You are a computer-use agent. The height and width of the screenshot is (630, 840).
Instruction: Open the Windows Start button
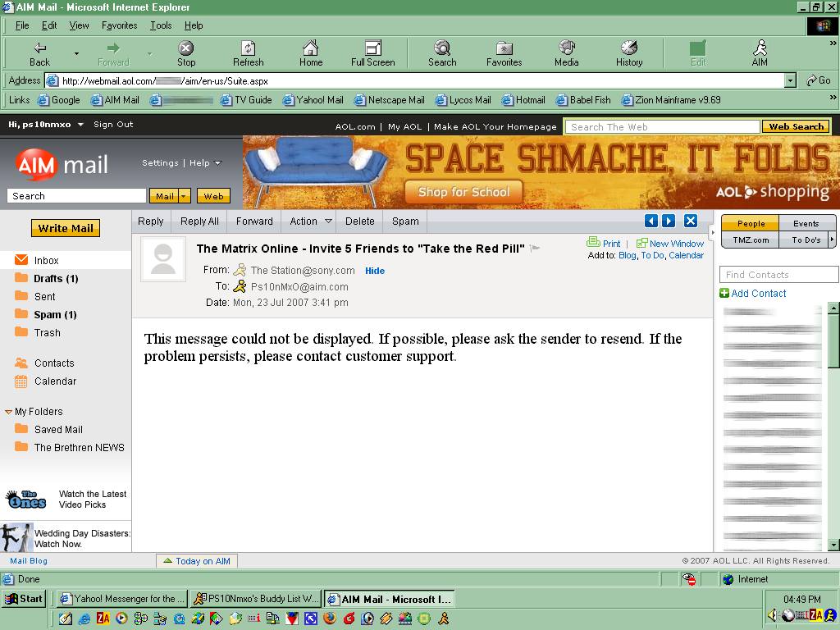click(24, 599)
